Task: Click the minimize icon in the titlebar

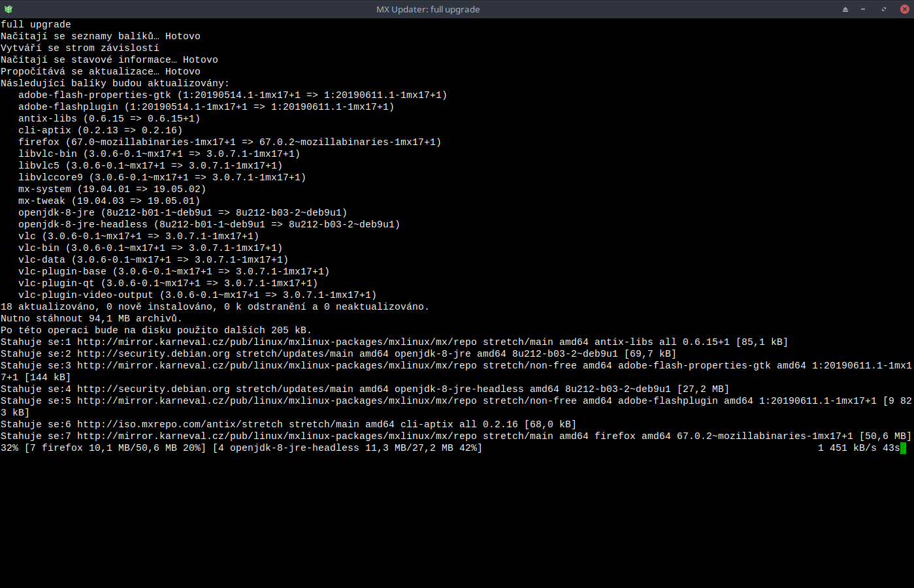Action: [x=863, y=9]
